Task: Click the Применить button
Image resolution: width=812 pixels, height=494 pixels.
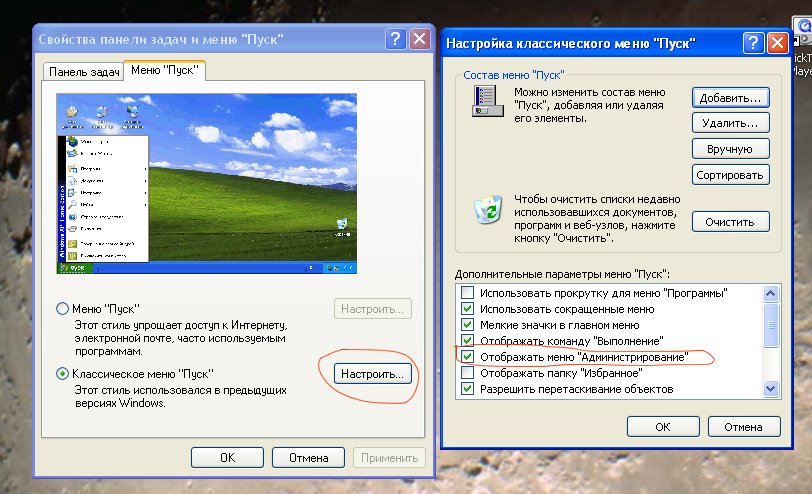Action: point(389,458)
